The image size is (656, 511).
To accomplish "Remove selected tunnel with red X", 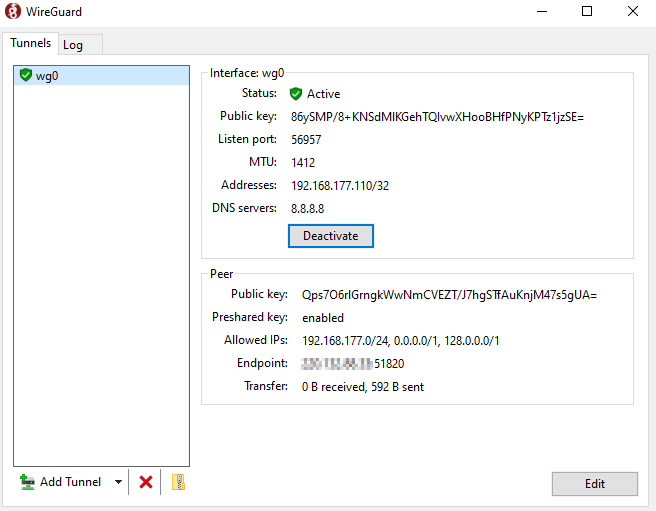I will pyautogui.click(x=146, y=482).
